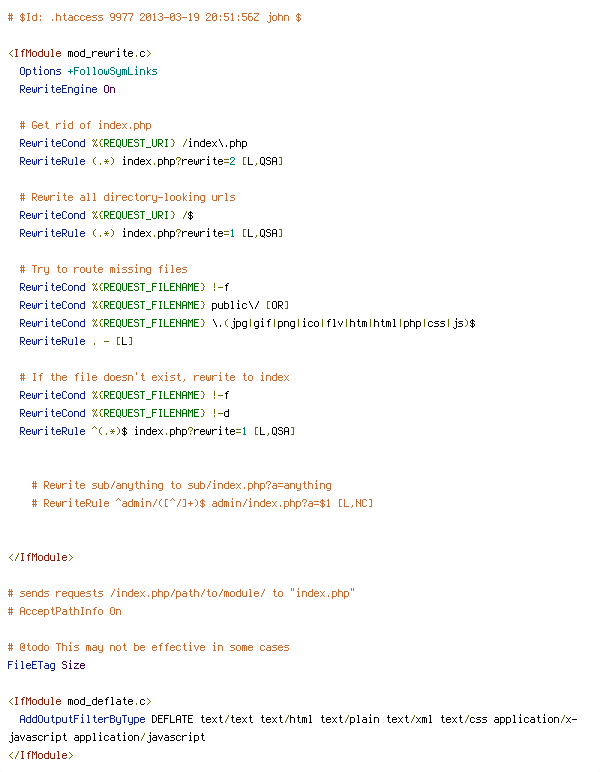Image resolution: width=600 pixels, height=772 pixels.
Task: Click the Options +FollowSymLinks directive
Action: pos(88,71)
